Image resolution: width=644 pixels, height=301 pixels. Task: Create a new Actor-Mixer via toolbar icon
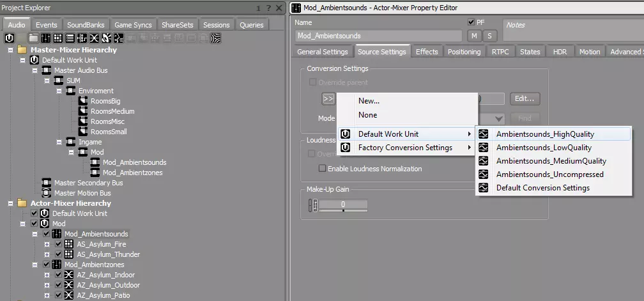tap(45, 38)
